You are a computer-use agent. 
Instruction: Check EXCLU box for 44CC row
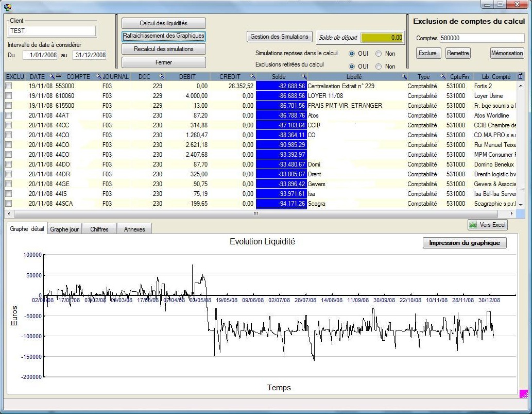[9, 125]
